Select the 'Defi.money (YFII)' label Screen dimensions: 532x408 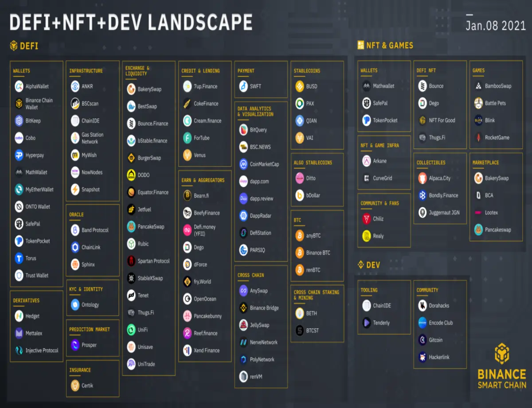(x=205, y=230)
